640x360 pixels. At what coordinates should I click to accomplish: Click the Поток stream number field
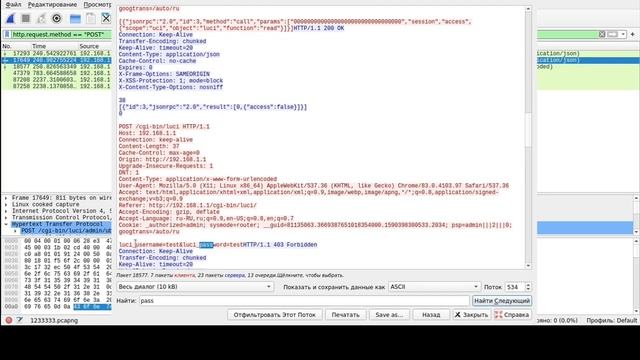[515, 287]
